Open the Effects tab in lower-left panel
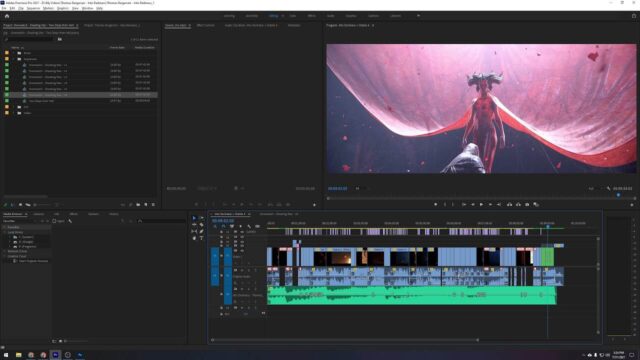 coord(73,214)
